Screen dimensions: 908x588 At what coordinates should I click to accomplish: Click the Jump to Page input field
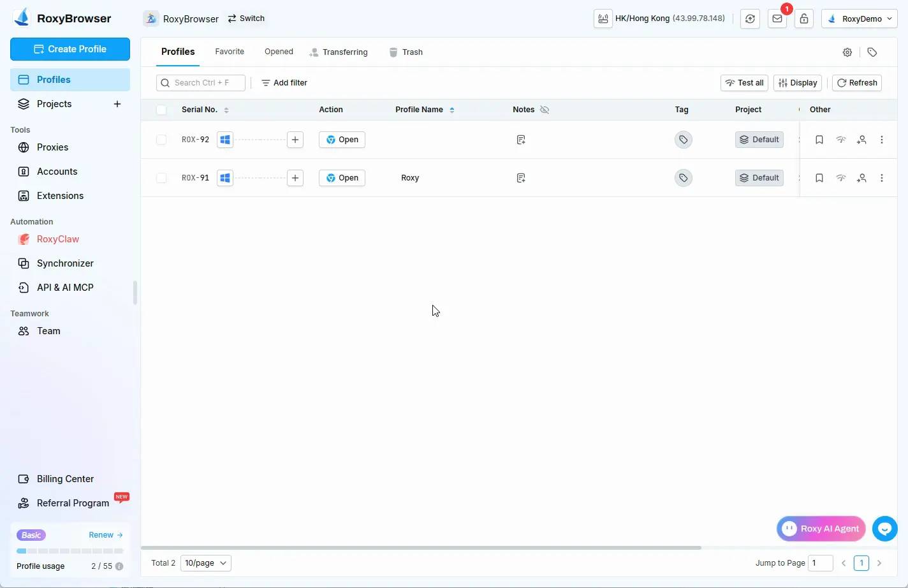pyautogui.click(x=821, y=563)
